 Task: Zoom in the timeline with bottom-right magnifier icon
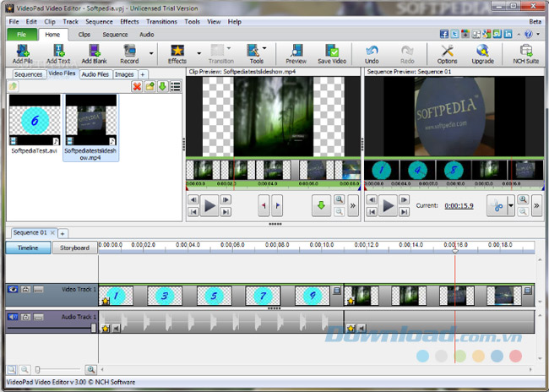[x=91, y=369]
